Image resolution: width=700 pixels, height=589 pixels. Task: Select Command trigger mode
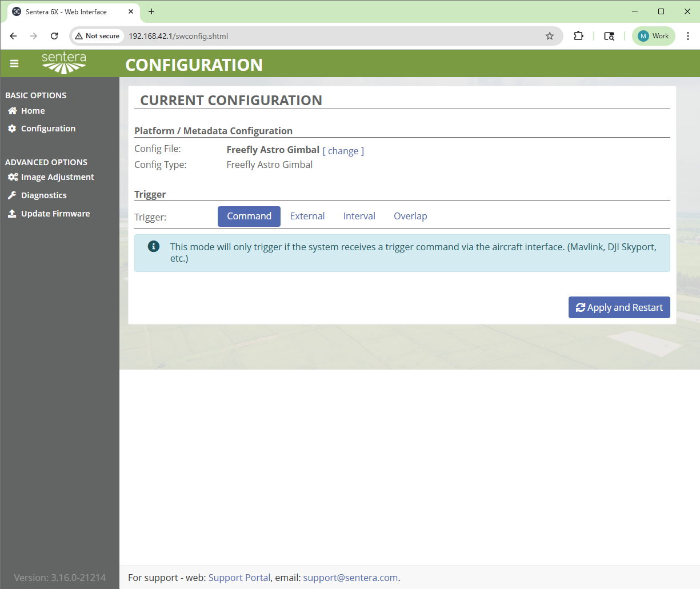[249, 217]
